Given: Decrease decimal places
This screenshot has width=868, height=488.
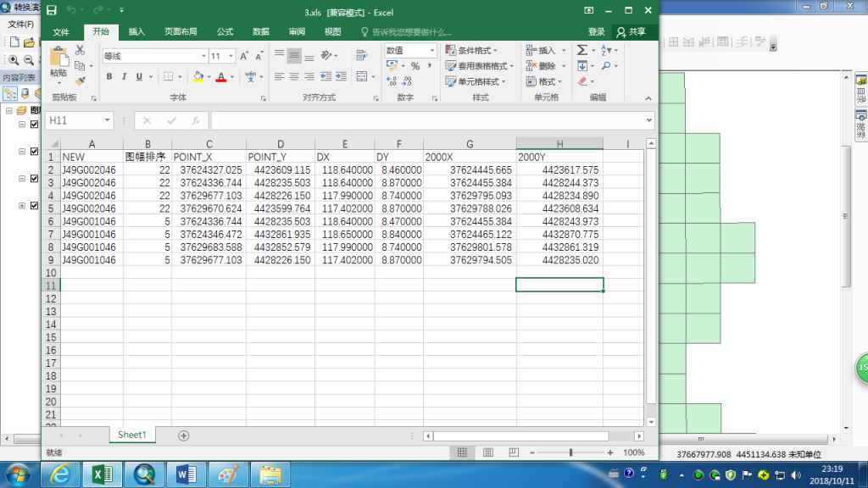Looking at the screenshot, I should coord(407,81).
